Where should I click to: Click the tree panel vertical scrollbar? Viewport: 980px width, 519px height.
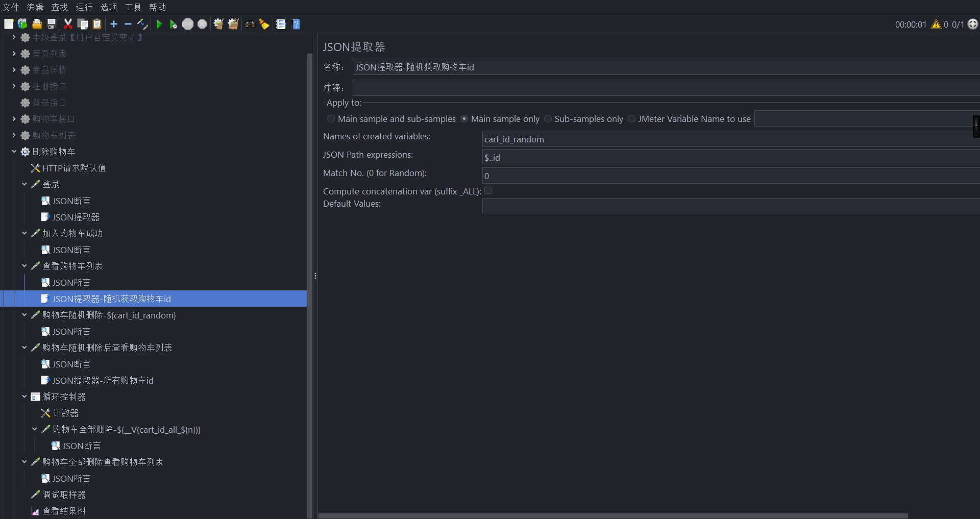(x=310, y=286)
